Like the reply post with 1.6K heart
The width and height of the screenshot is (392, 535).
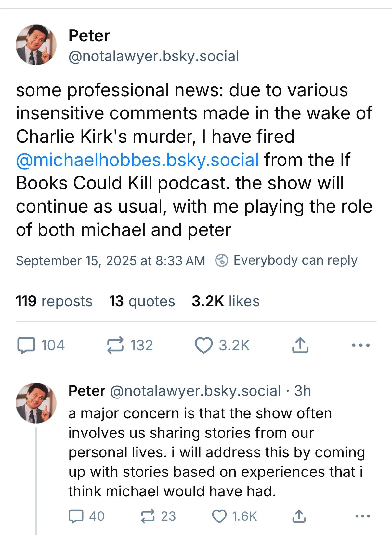coord(219,516)
